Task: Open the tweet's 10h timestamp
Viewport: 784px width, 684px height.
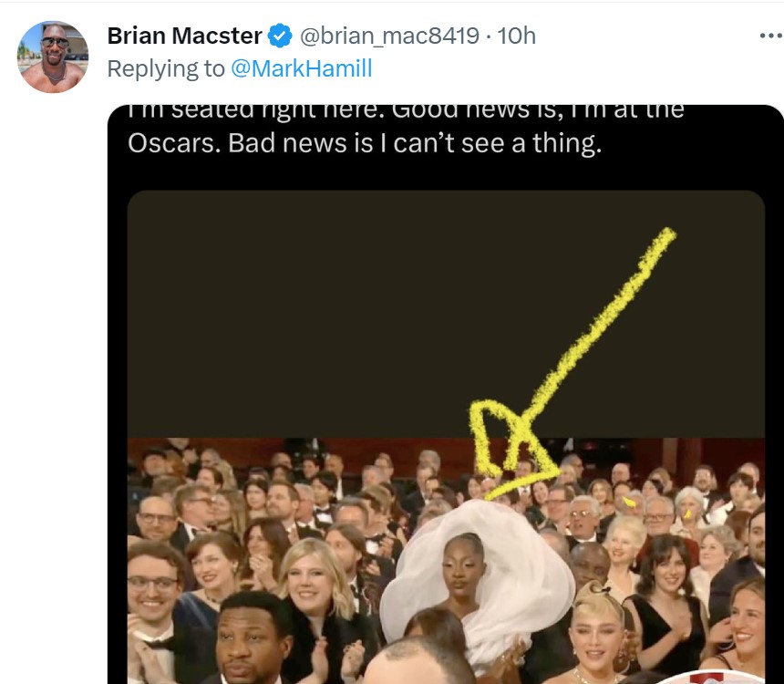Action: 518,36
